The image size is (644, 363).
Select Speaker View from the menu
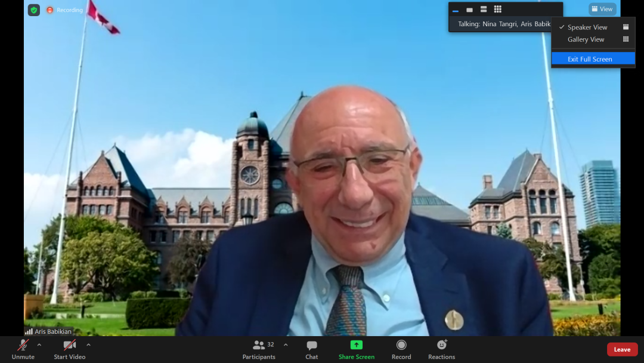(587, 27)
